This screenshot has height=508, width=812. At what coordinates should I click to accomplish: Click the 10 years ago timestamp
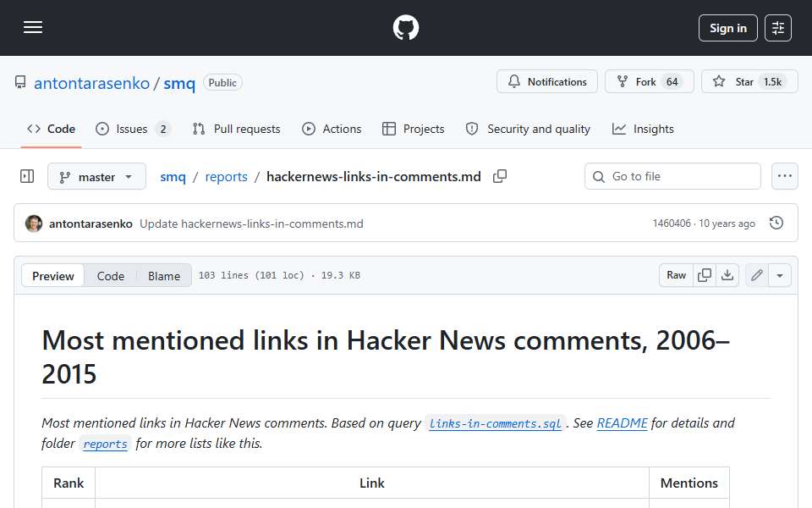(x=727, y=224)
